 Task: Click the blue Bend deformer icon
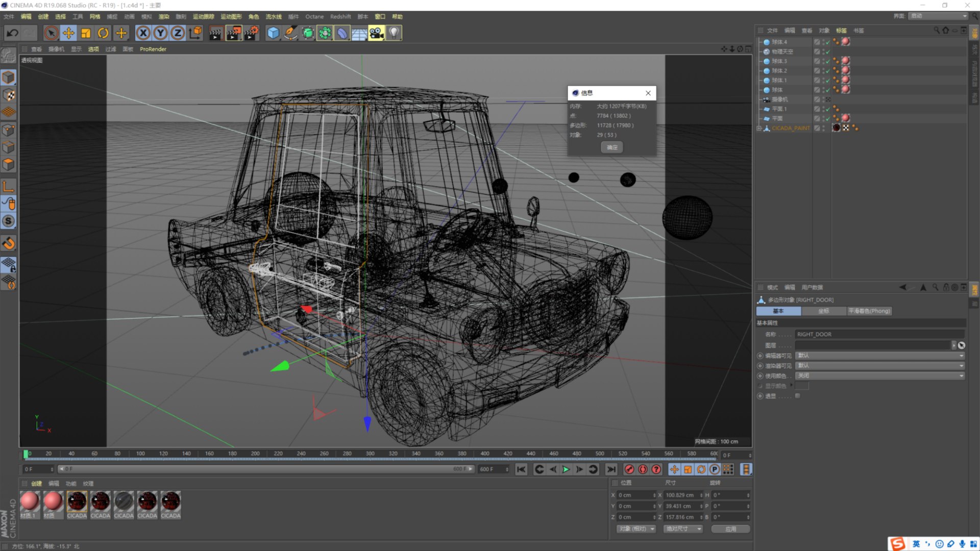tap(342, 33)
